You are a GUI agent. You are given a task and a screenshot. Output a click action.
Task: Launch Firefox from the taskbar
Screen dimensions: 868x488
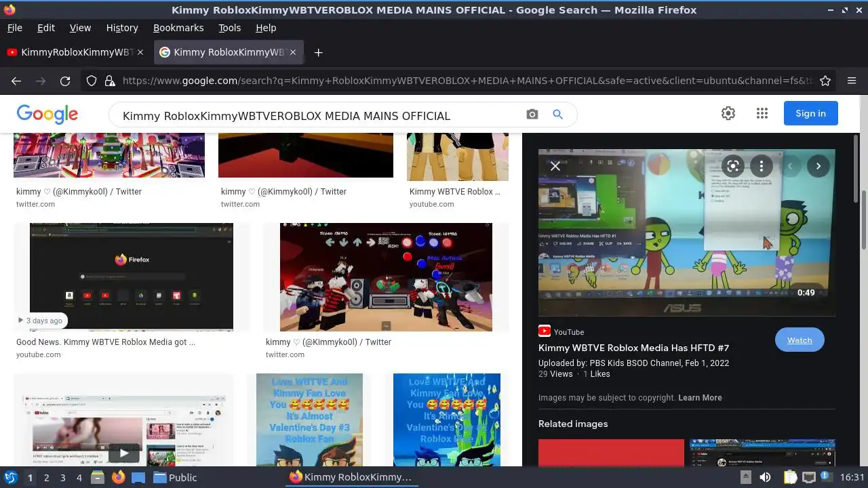[118, 477]
